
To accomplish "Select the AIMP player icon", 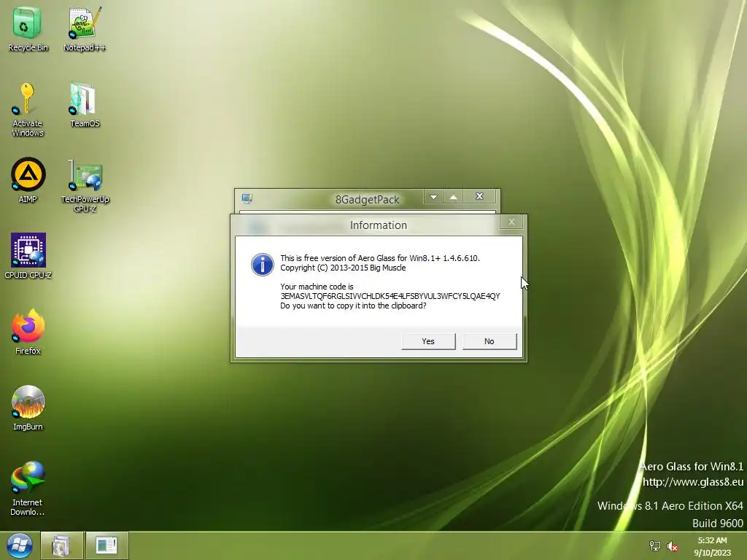I will [x=28, y=180].
